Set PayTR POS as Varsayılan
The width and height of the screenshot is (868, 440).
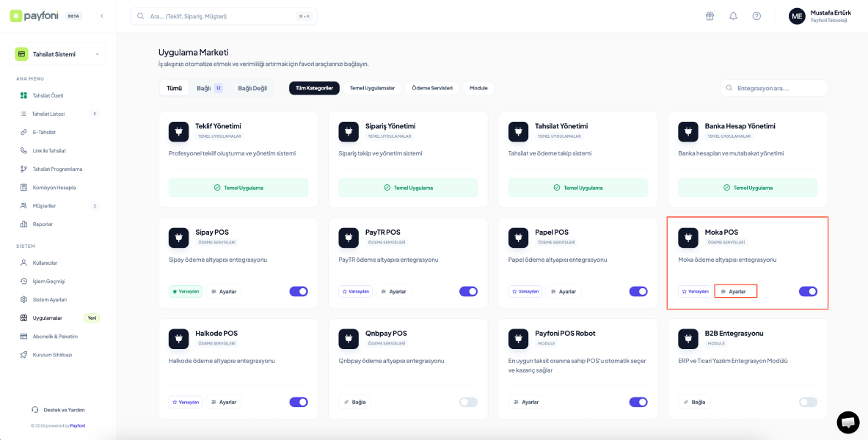click(x=356, y=291)
